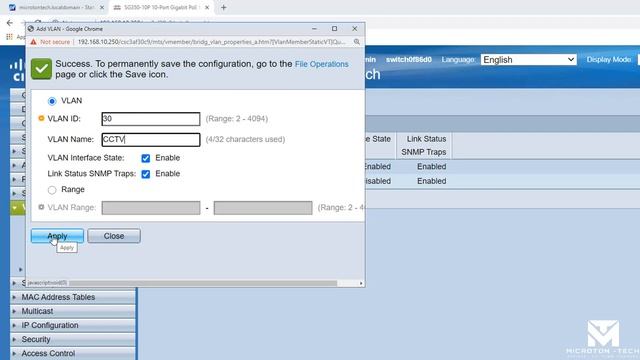Click the arrow next to MAC Address Tables
This screenshot has width=640, height=360.
15,297
